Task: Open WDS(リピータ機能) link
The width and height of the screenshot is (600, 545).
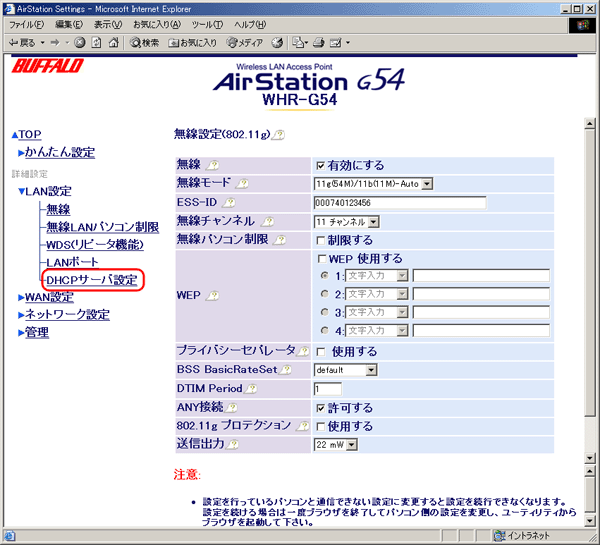Action: click(95, 245)
